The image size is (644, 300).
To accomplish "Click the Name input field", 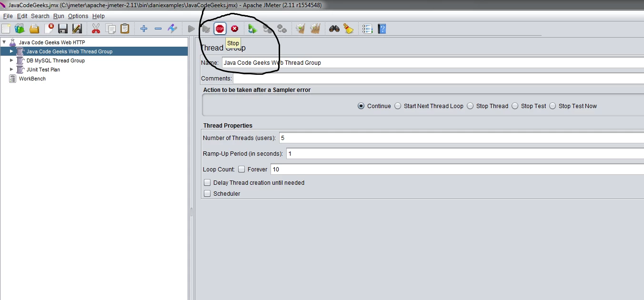I will (433, 62).
